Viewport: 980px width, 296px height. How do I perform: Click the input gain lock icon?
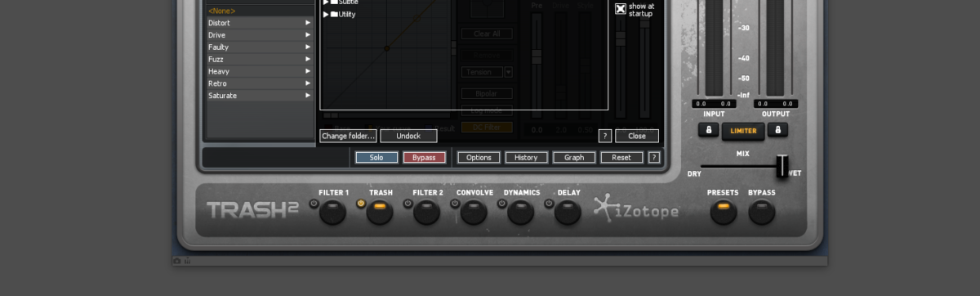tap(708, 130)
